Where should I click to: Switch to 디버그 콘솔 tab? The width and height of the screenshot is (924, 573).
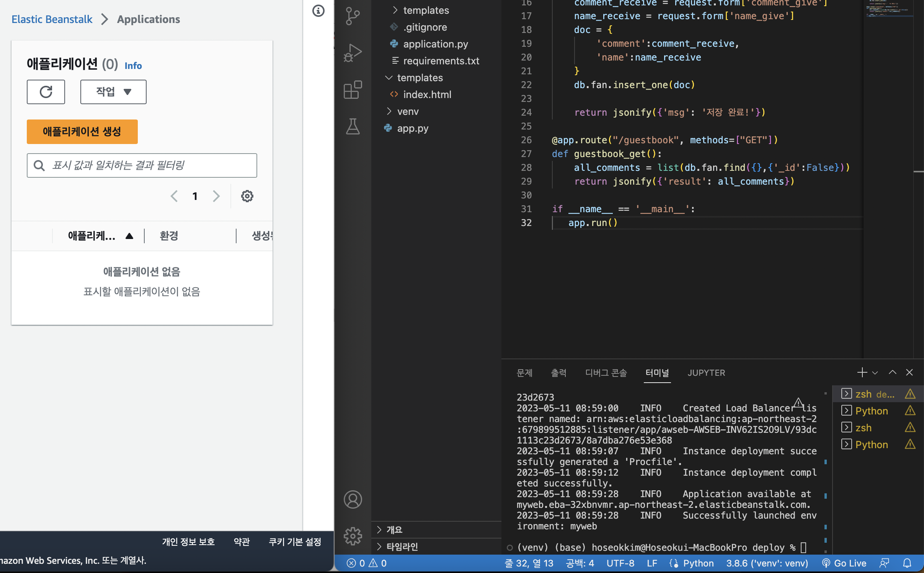(x=606, y=373)
